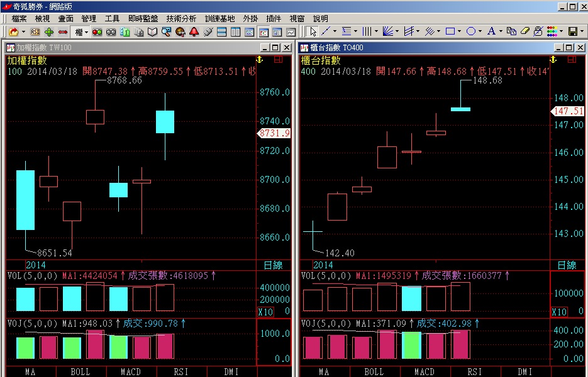
Task: Toggle the pin icon in 加權指數 chart
Action: pos(258,59)
